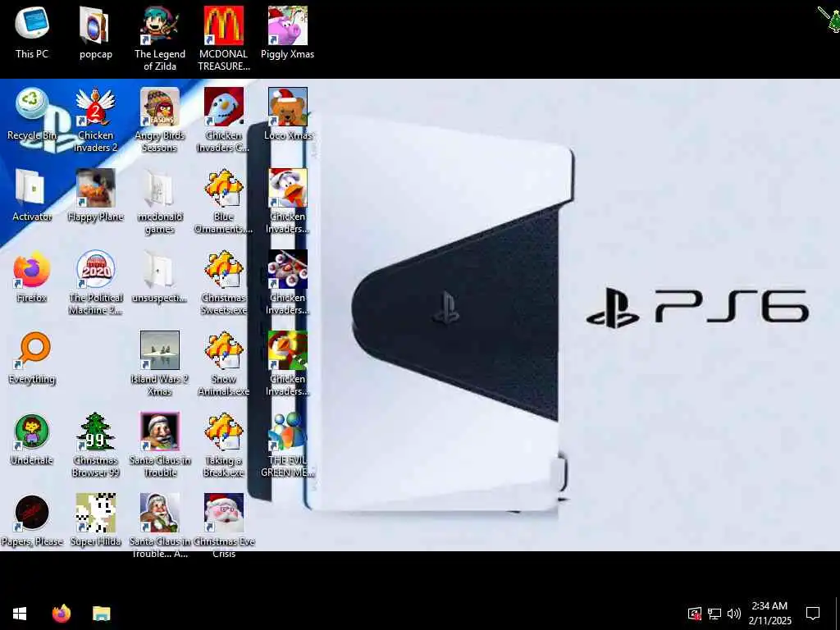Open the network tray icon
The image size is (840, 630).
tap(714, 614)
